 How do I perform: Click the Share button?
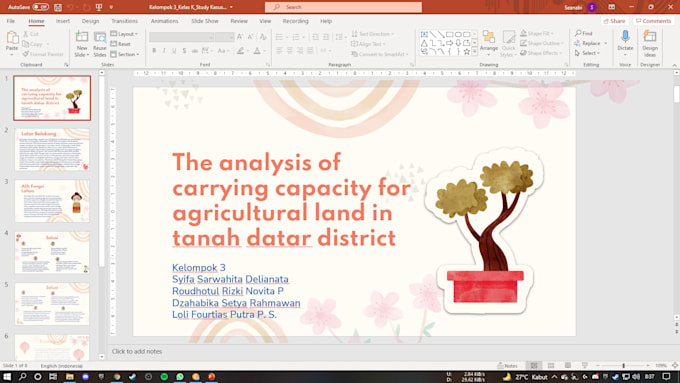[615, 21]
